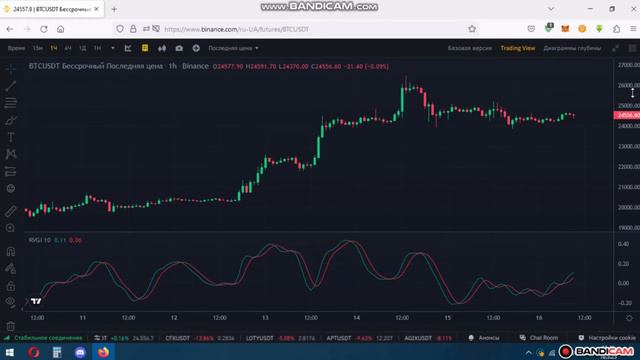Click the CFXUSDT ticker in bottom bar
This screenshot has height=360, width=640.
click(x=178, y=338)
